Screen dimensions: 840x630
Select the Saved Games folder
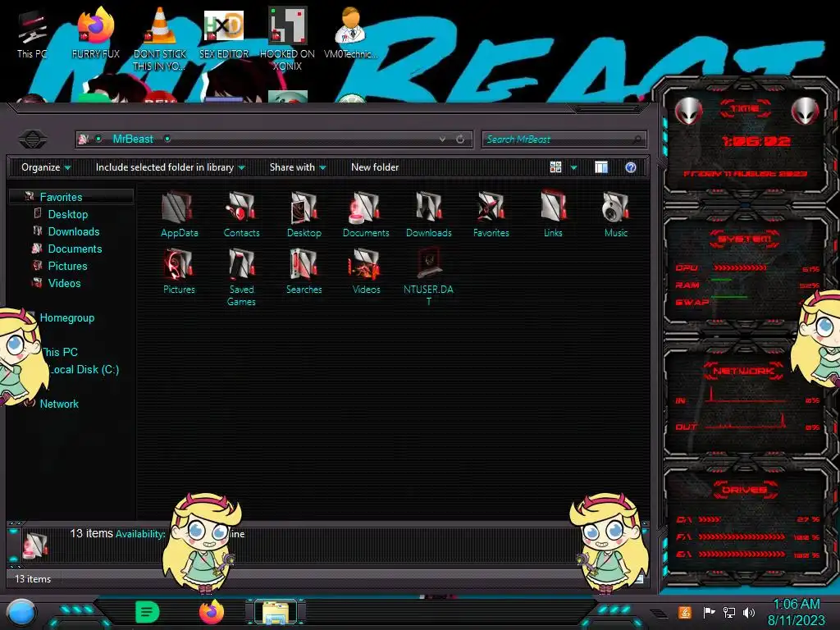(x=241, y=276)
